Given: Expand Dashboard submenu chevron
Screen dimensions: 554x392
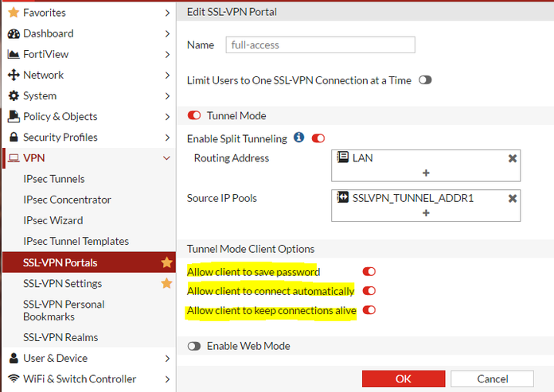Looking at the screenshot, I should point(167,34).
